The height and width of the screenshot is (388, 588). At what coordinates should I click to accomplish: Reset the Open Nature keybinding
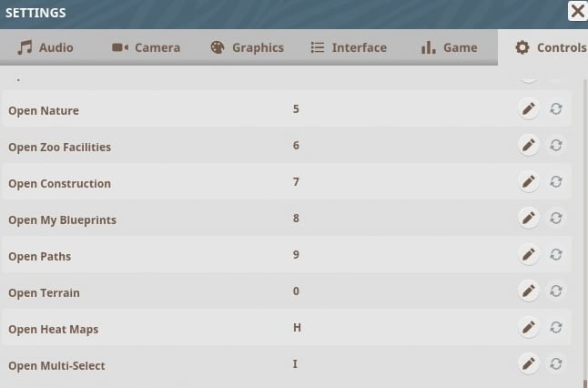(x=556, y=109)
